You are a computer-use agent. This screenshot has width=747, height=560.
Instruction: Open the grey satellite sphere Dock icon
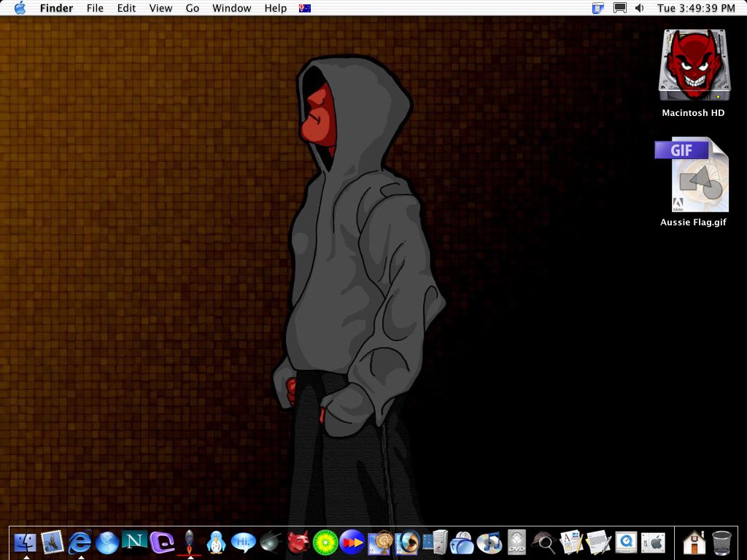[271, 542]
